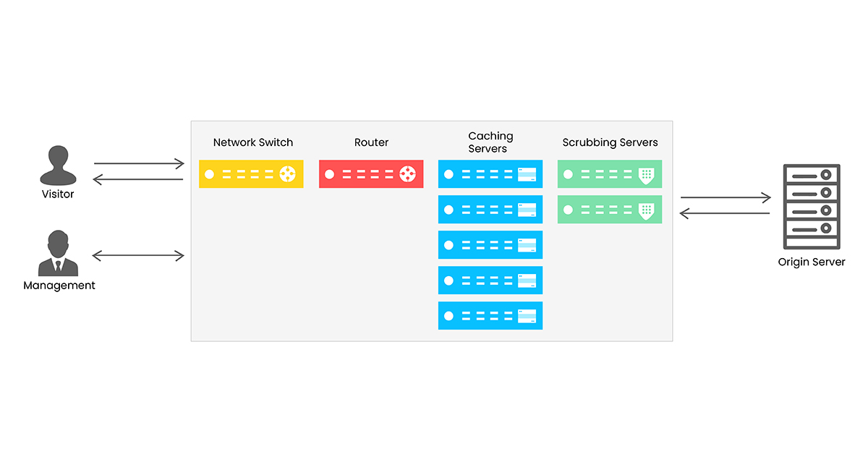Click the yellow Network Switch device

tap(251, 174)
